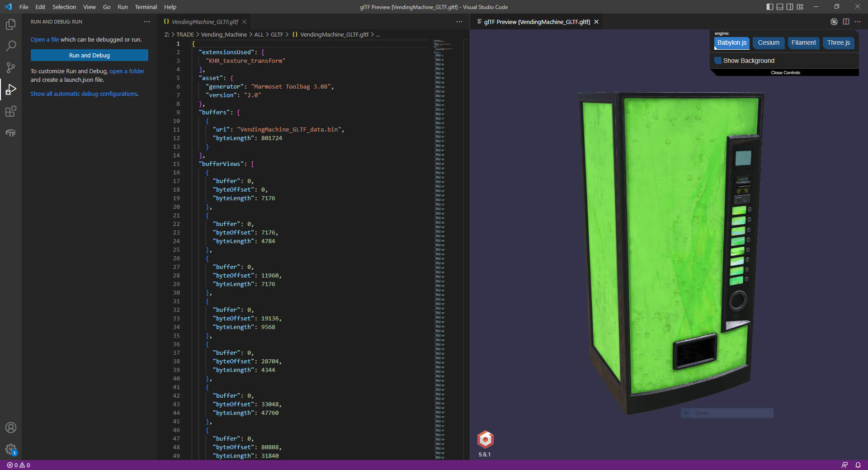Open the Source Control view

coord(11,68)
